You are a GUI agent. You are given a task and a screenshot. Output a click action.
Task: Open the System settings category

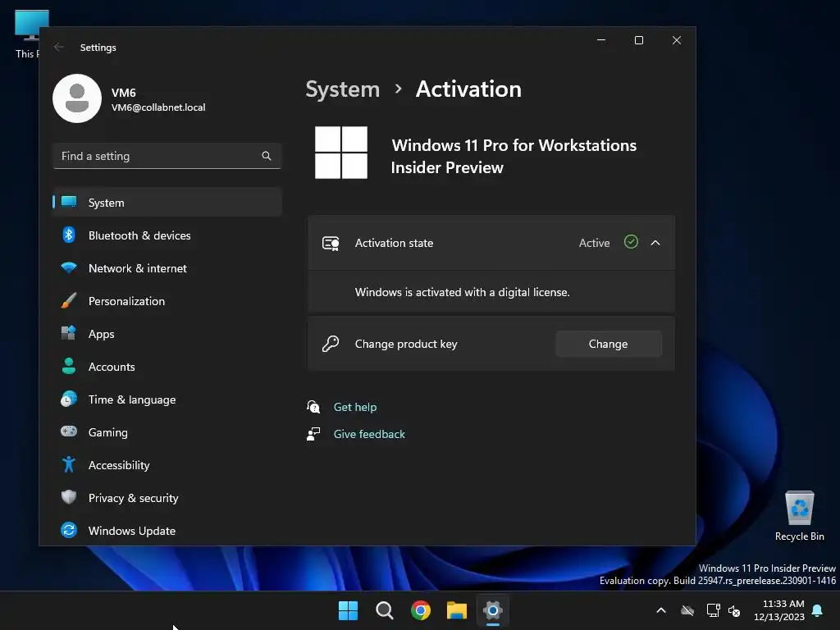click(167, 203)
